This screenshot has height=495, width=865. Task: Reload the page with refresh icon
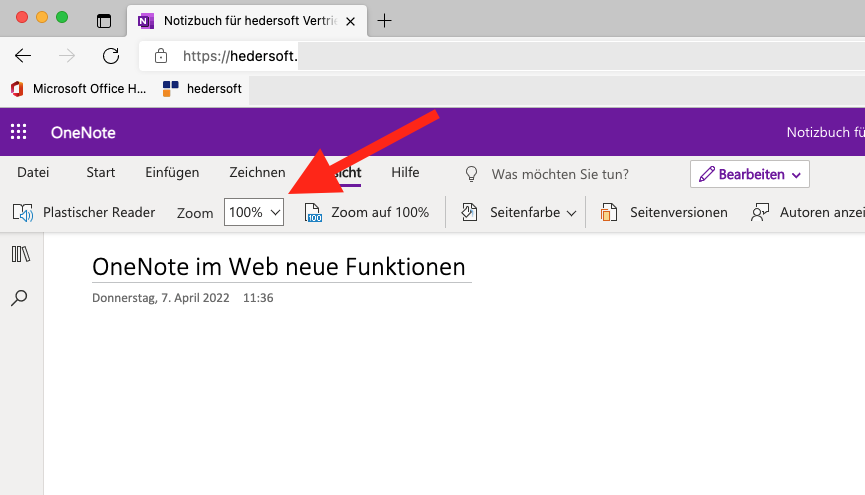pyautogui.click(x=111, y=56)
